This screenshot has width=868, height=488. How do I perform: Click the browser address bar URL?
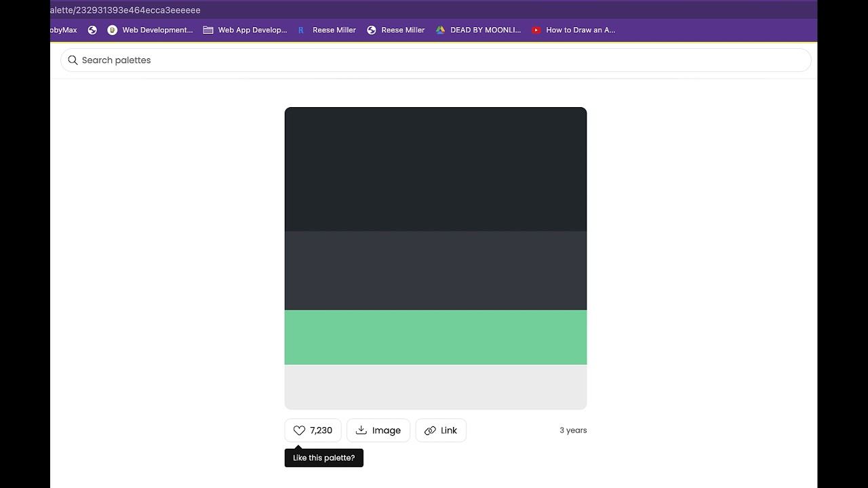click(x=125, y=10)
